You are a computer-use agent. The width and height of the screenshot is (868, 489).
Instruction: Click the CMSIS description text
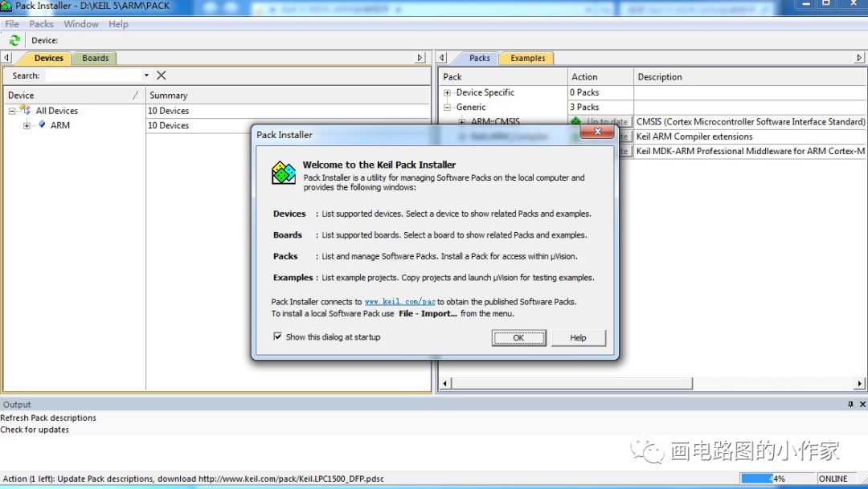point(751,122)
